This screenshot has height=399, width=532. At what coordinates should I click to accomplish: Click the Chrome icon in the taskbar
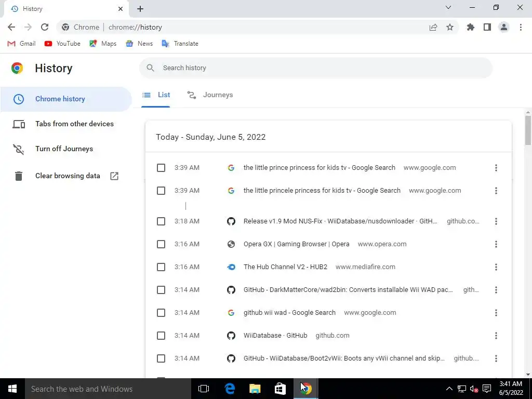(x=305, y=389)
